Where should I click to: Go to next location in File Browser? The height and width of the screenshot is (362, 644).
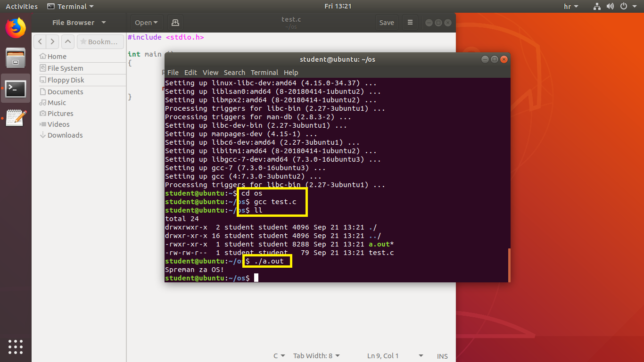tap(53, 41)
